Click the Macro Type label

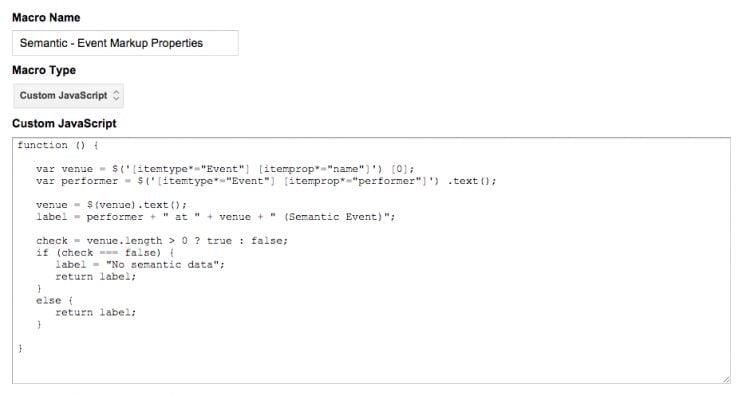click(44, 70)
